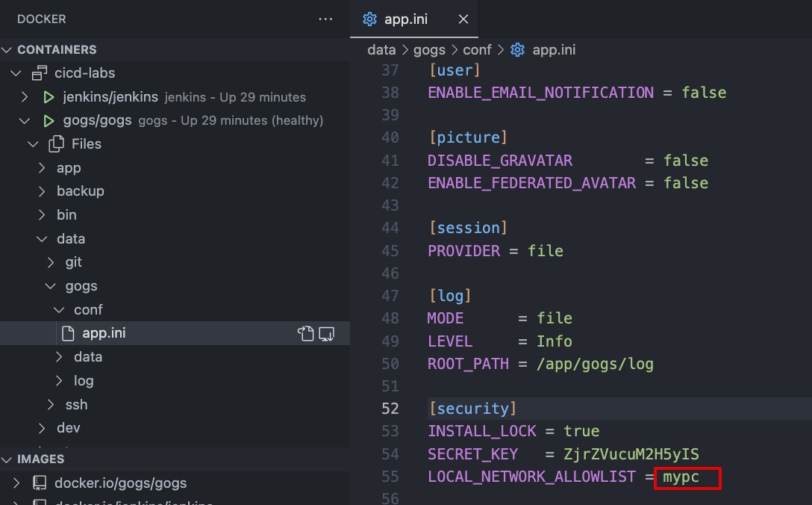Click the running icon for gogs/gogs
Image resolution: width=812 pixels, height=505 pixels.
pyautogui.click(x=49, y=121)
